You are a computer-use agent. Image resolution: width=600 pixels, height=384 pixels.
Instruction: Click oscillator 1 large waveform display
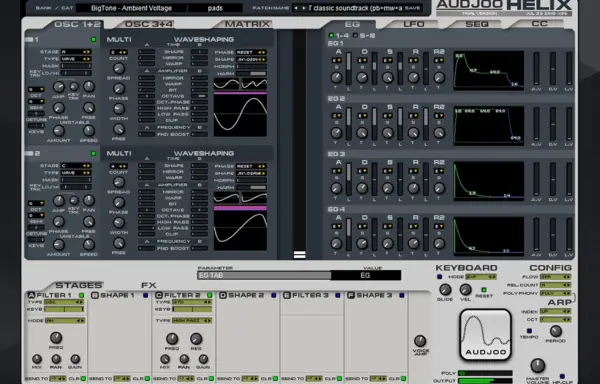tap(240, 115)
